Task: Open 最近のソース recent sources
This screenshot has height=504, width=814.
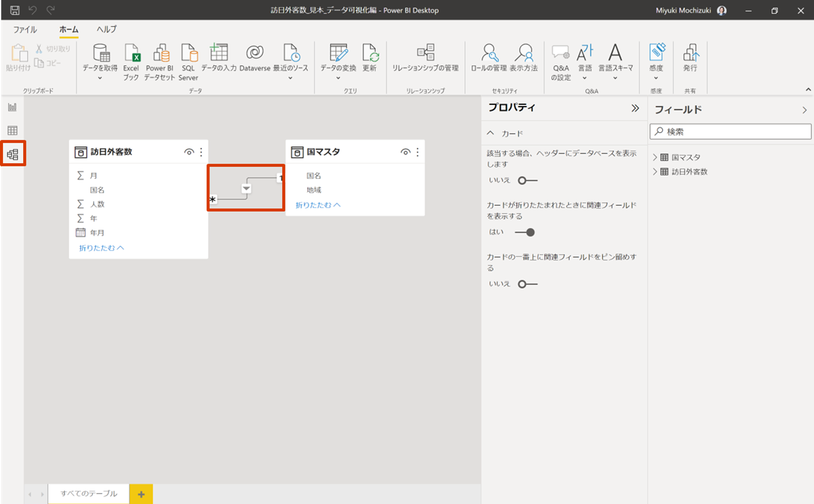Action: (291, 62)
